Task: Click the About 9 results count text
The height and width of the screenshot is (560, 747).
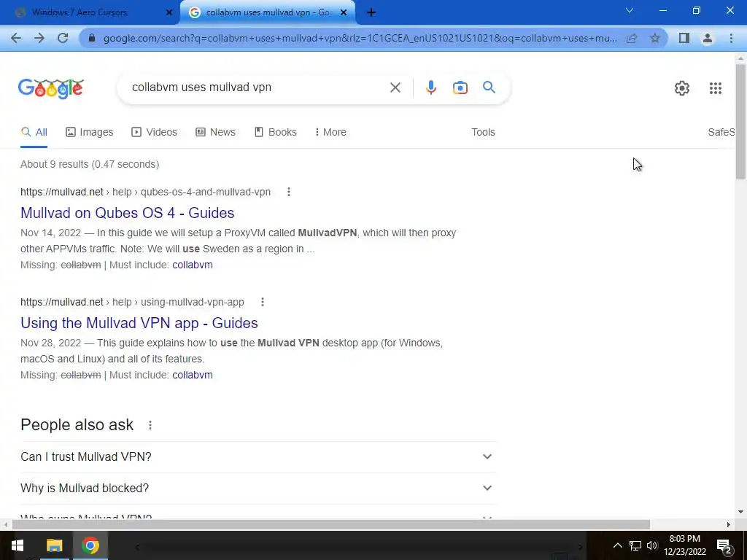Action: tap(90, 164)
